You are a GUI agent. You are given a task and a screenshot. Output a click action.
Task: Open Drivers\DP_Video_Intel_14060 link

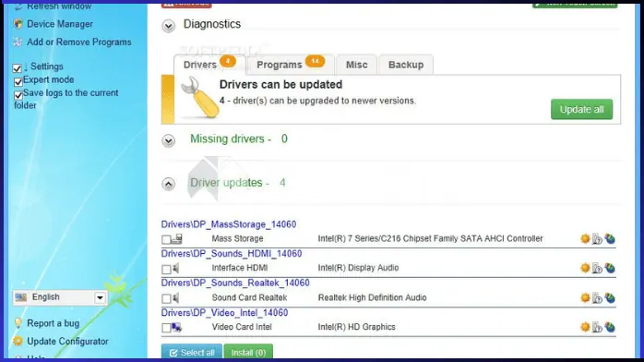click(224, 313)
